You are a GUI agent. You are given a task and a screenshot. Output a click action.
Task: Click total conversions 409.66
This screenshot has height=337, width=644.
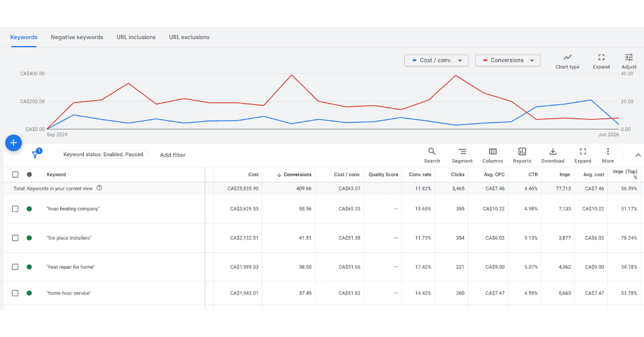point(303,188)
